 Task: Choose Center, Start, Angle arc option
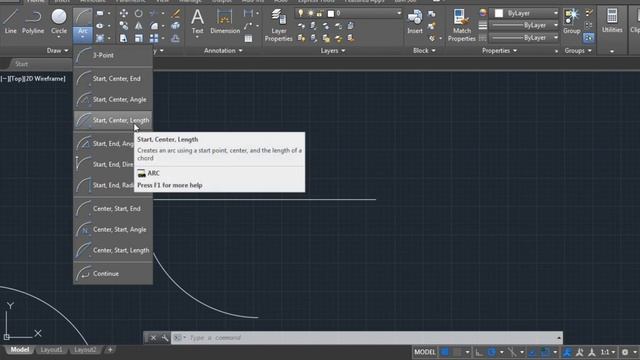[113, 229]
